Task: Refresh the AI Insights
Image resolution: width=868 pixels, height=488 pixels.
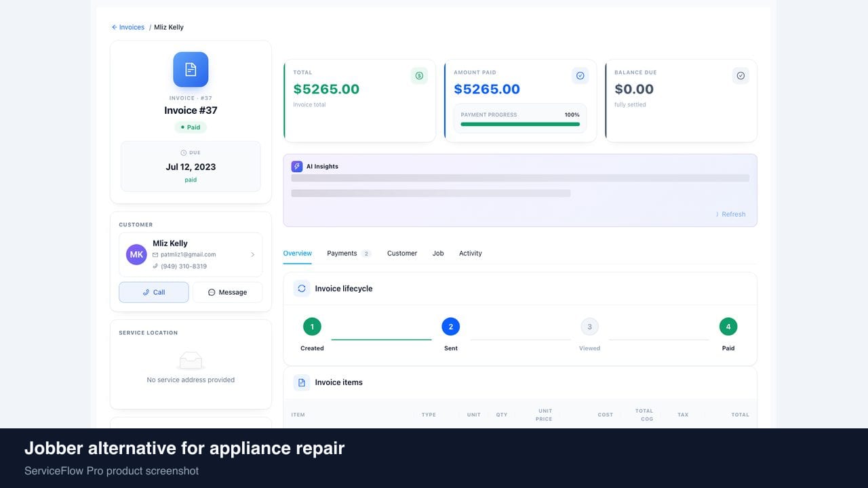Action: [x=730, y=214]
